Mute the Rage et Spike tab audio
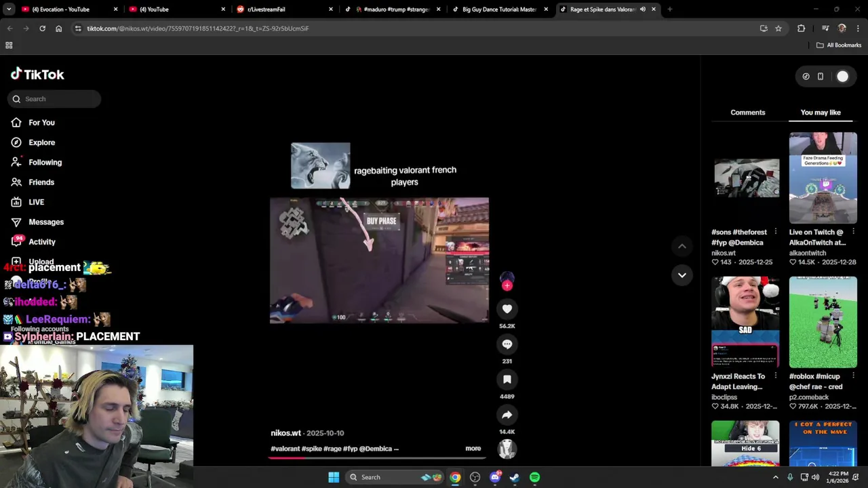The image size is (868, 488). pyautogui.click(x=642, y=9)
